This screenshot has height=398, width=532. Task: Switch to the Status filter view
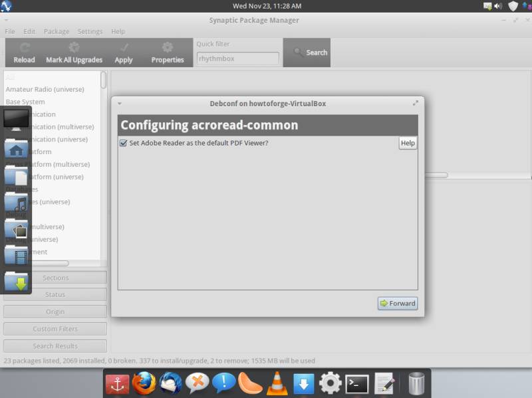click(55, 294)
